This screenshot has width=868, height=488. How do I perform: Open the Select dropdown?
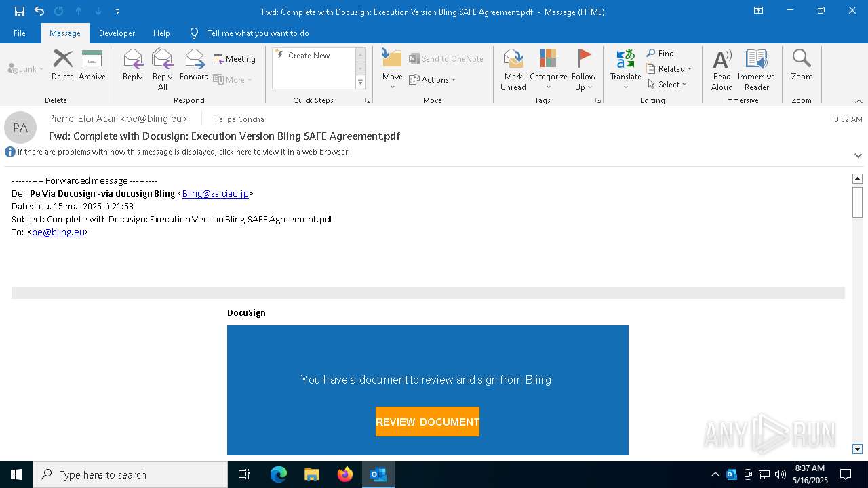point(667,84)
